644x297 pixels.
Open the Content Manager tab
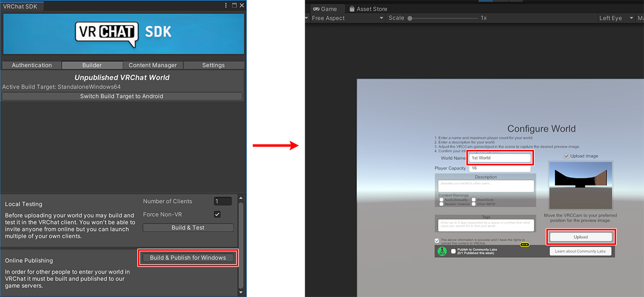point(153,65)
